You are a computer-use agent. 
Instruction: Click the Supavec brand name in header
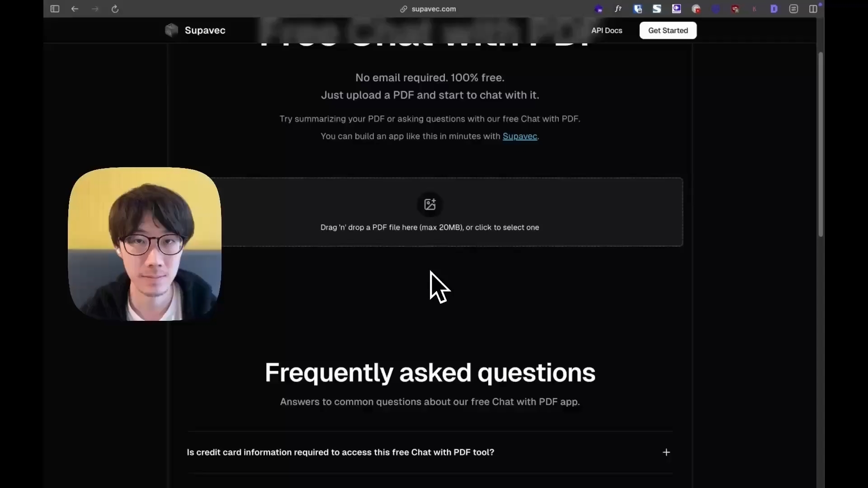[205, 30]
